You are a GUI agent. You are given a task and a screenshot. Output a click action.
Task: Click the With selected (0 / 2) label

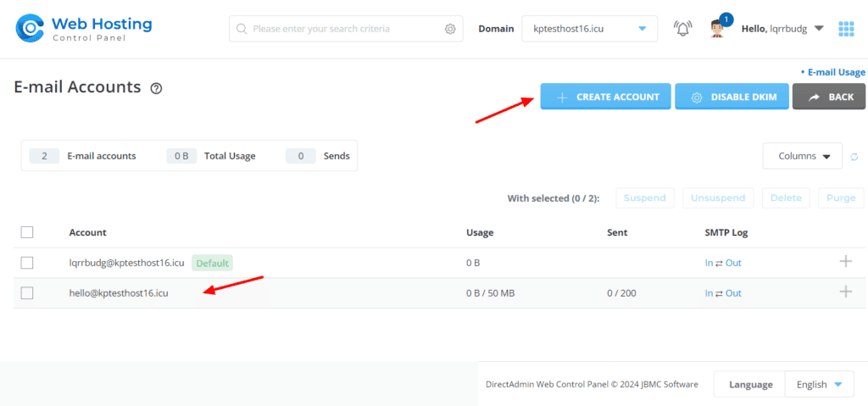(x=554, y=198)
